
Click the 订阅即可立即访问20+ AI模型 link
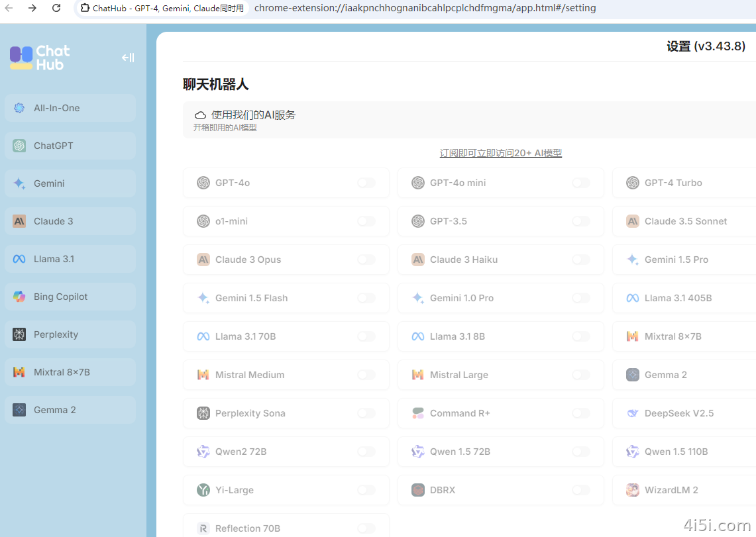tap(500, 153)
